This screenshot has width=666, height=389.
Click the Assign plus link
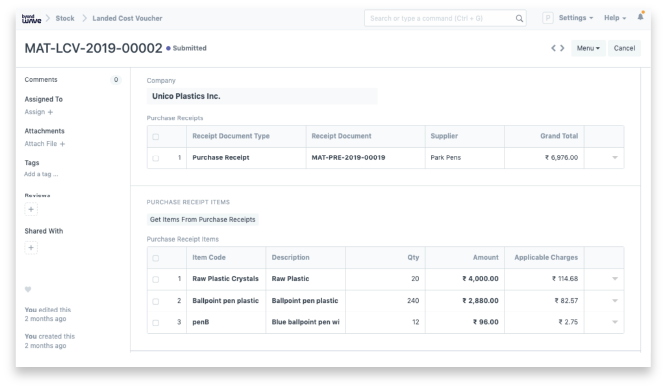click(39, 112)
